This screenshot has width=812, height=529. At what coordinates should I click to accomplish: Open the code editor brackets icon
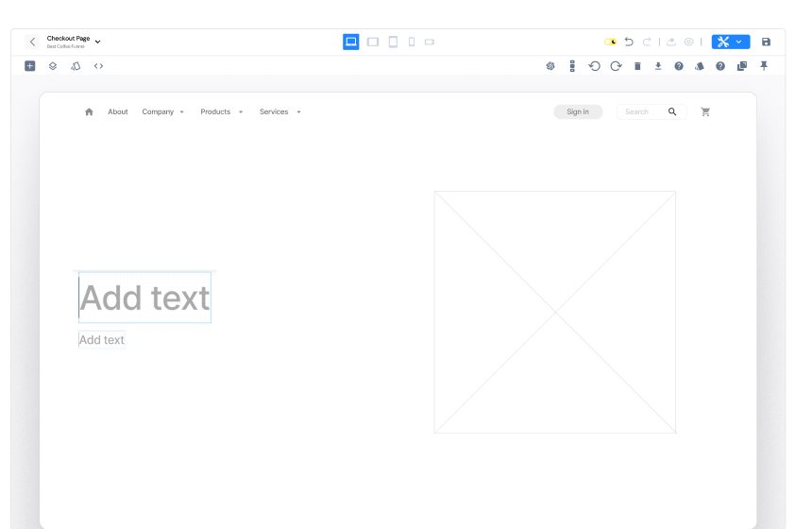coord(98,66)
